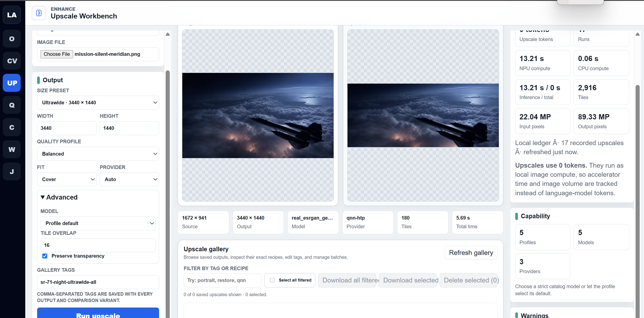This screenshot has height=318, width=644.
Task: Click the Height input field
Action: point(129,128)
